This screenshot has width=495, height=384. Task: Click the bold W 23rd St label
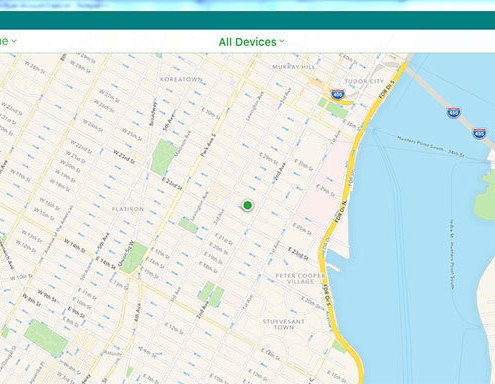click(124, 157)
